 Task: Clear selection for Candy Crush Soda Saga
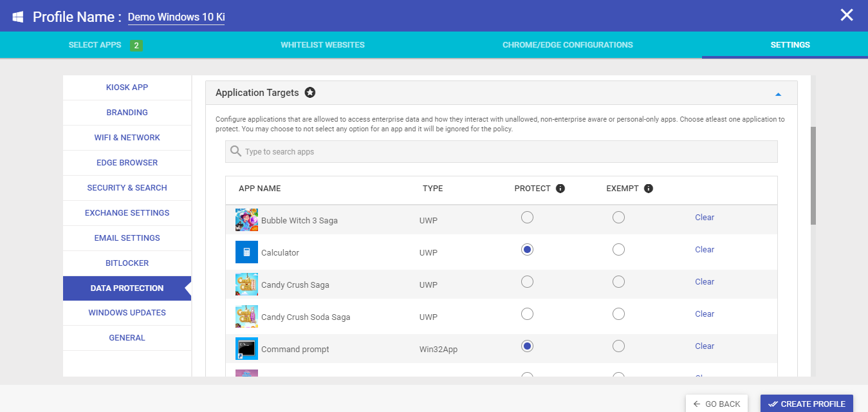[705, 314]
